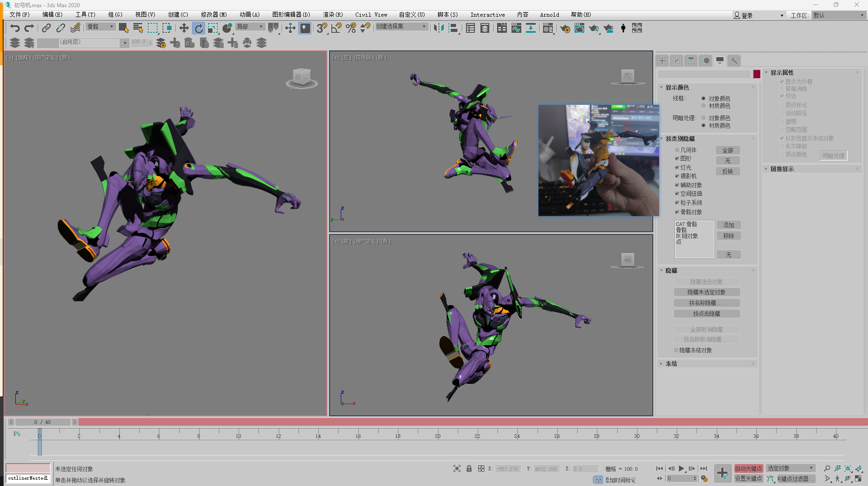
Task: Switch to the Create command panel
Action: pyautogui.click(x=662, y=61)
